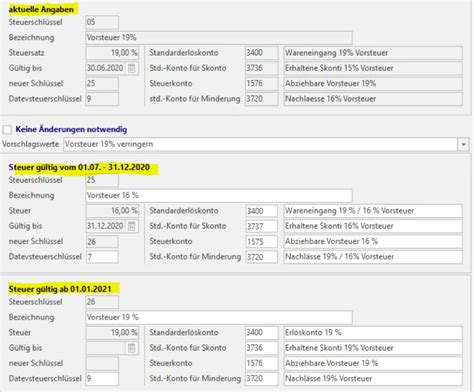Viewport: 474px width, 392px height.
Task: Click Datevsteuerschlüssel field with value 9 in aktuelle Angaben
Action: click(x=102, y=99)
